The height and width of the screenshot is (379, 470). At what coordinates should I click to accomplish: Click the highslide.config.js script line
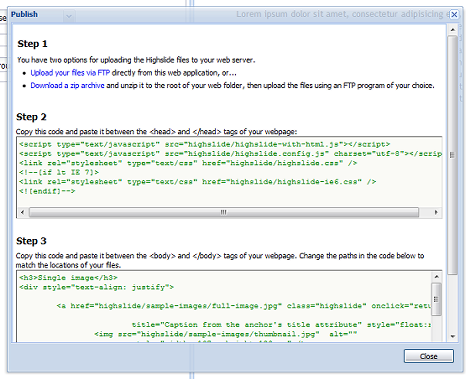[x=230, y=154]
